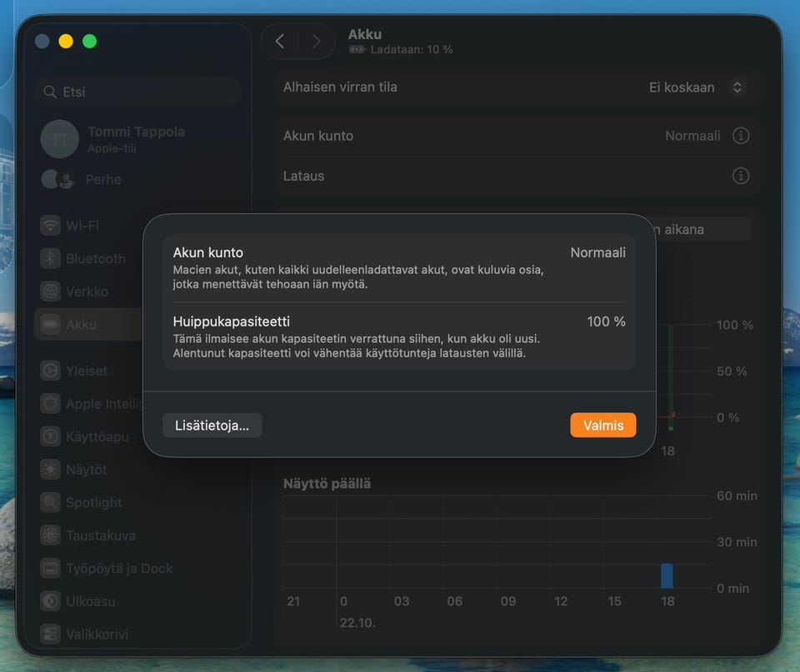Viewport: 800px width, 672px height.
Task: Click the info icon next to Akun kunto
Action: point(741,136)
